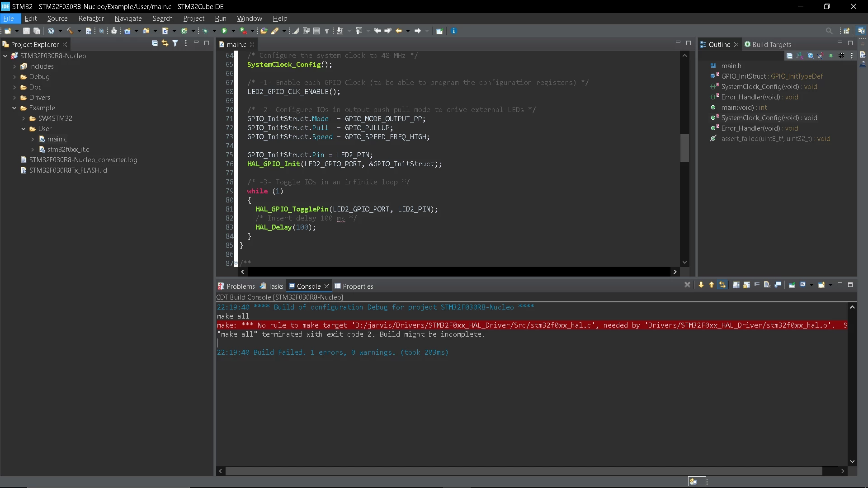The width and height of the screenshot is (868, 488).
Task: Open the Project Explorer filter icon
Action: click(175, 43)
